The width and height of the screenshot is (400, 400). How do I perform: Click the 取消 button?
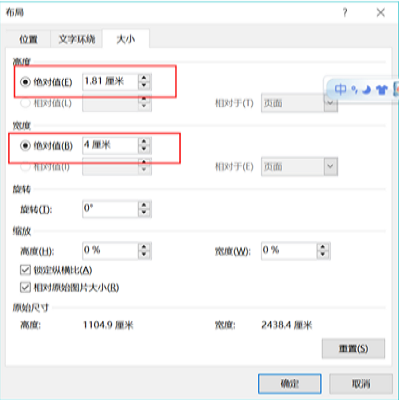[361, 384]
